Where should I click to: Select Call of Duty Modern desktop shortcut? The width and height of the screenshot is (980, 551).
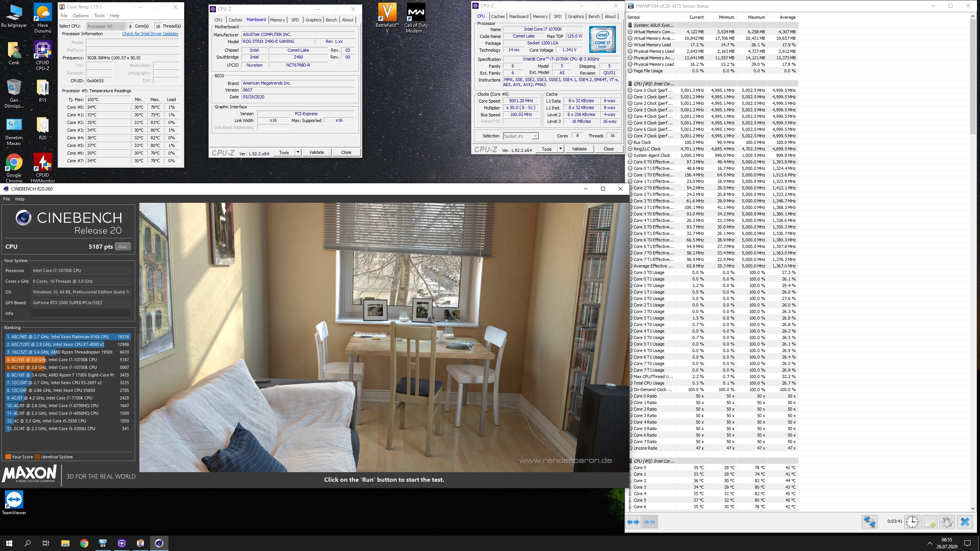pyautogui.click(x=416, y=18)
